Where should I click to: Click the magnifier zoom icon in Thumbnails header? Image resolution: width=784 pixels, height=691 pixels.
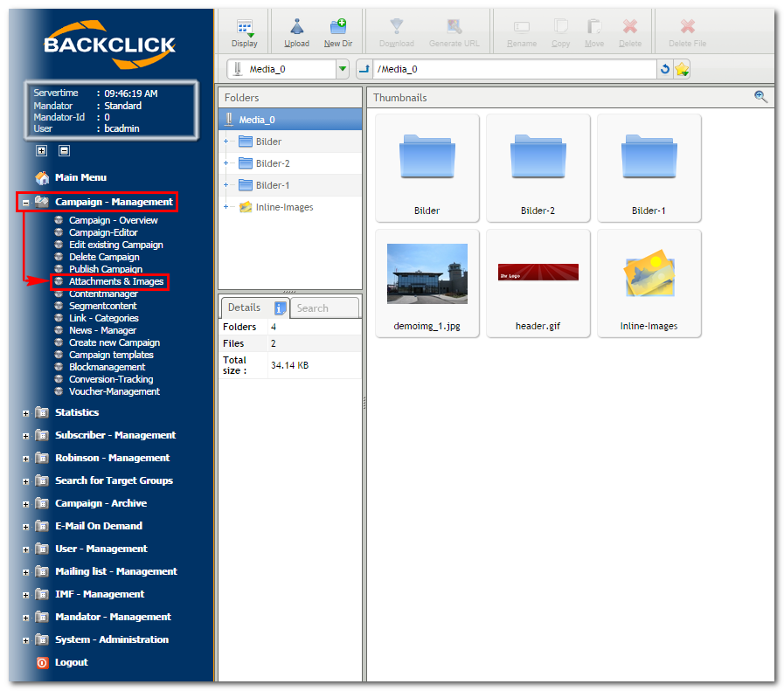point(760,97)
